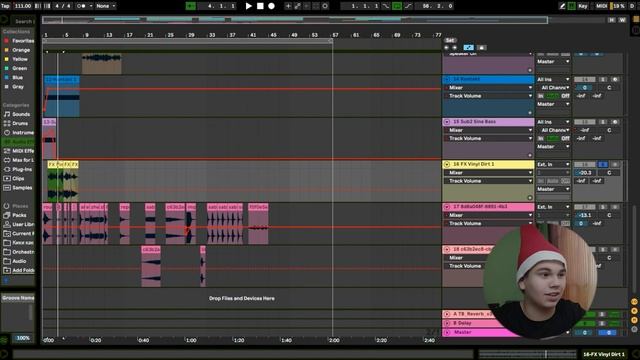
Task: Click the Stop transport button
Action: pos(260,6)
